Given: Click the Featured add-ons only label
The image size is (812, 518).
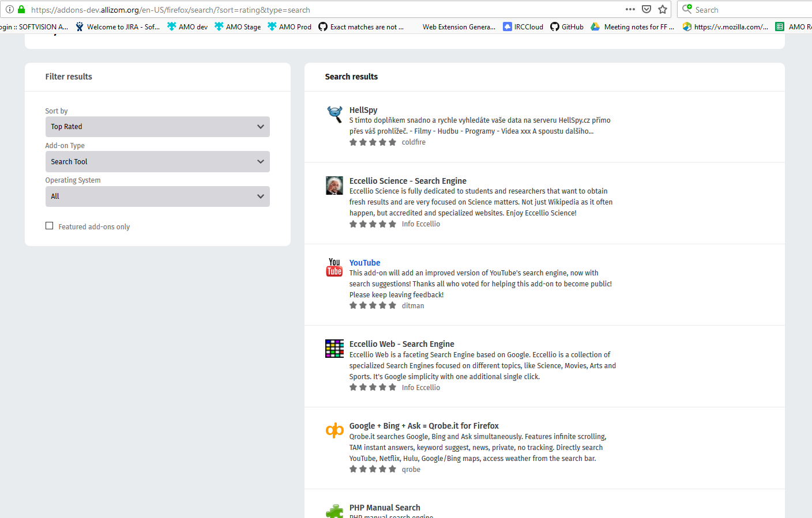Looking at the screenshot, I should [x=94, y=227].
